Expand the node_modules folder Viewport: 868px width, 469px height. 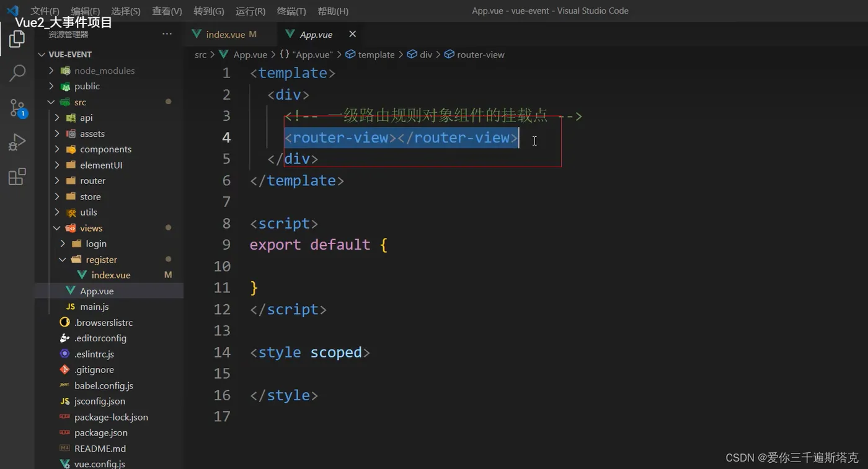point(109,71)
